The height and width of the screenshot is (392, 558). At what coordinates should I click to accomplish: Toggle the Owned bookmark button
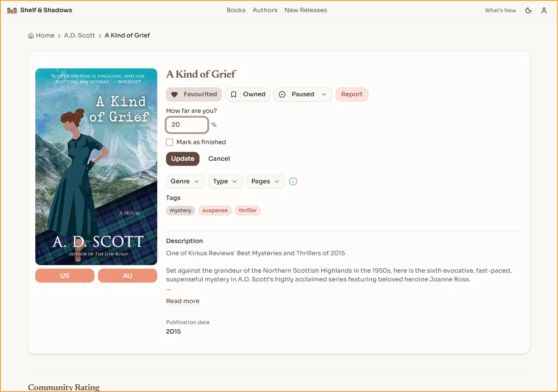tap(248, 95)
